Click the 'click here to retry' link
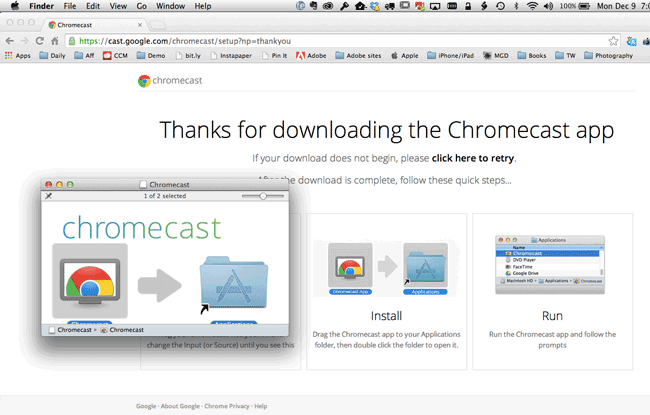This screenshot has width=650, height=415. [473, 158]
